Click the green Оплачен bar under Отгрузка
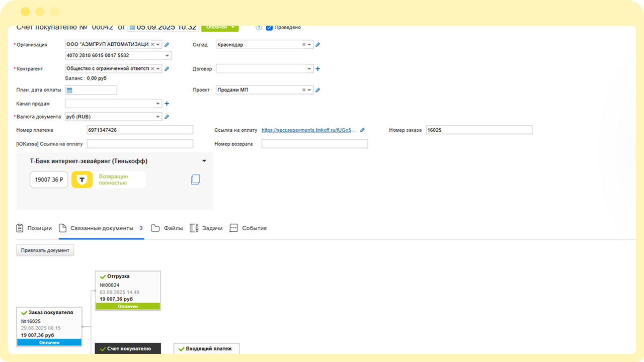The image size is (644, 362). pyautogui.click(x=128, y=306)
